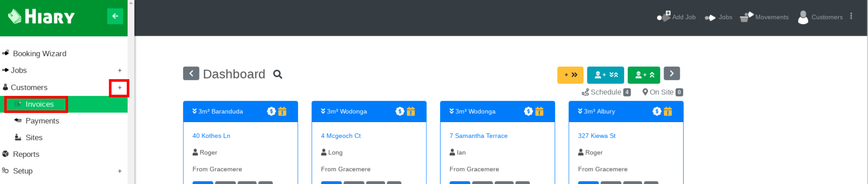Click customer Long on Mcgeoch Ct card
The width and height of the screenshot is (868, 184).
(332, 152)
